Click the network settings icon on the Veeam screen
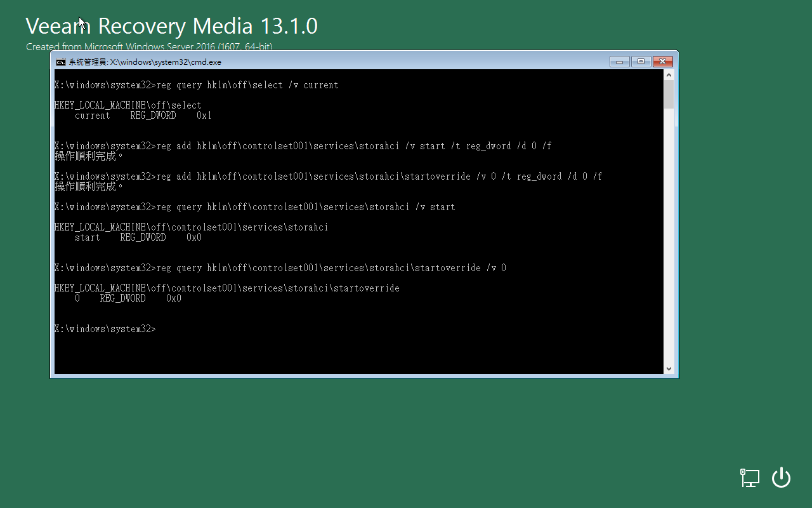812x508 pixels. click(x=750, y=478)
